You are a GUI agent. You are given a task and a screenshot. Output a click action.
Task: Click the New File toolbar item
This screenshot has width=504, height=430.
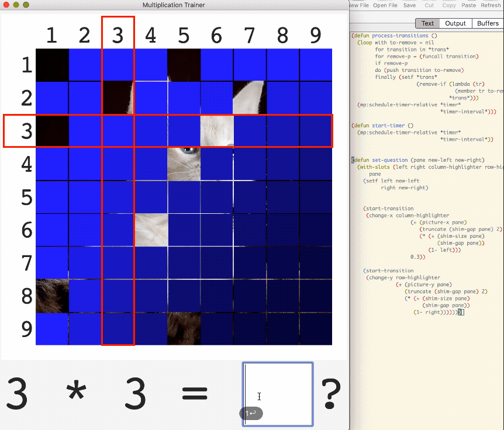pyautogui.click(x=358, y=5)
